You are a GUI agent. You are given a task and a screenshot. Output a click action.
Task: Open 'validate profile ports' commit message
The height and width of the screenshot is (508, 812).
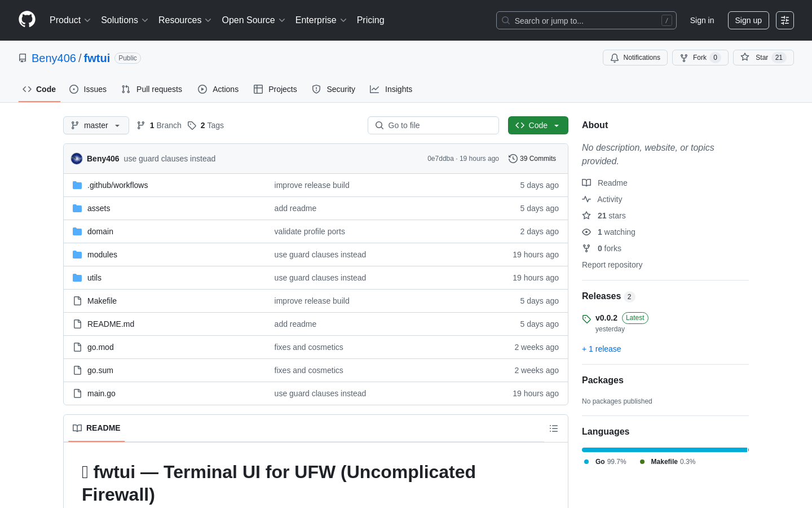point(310,231)
